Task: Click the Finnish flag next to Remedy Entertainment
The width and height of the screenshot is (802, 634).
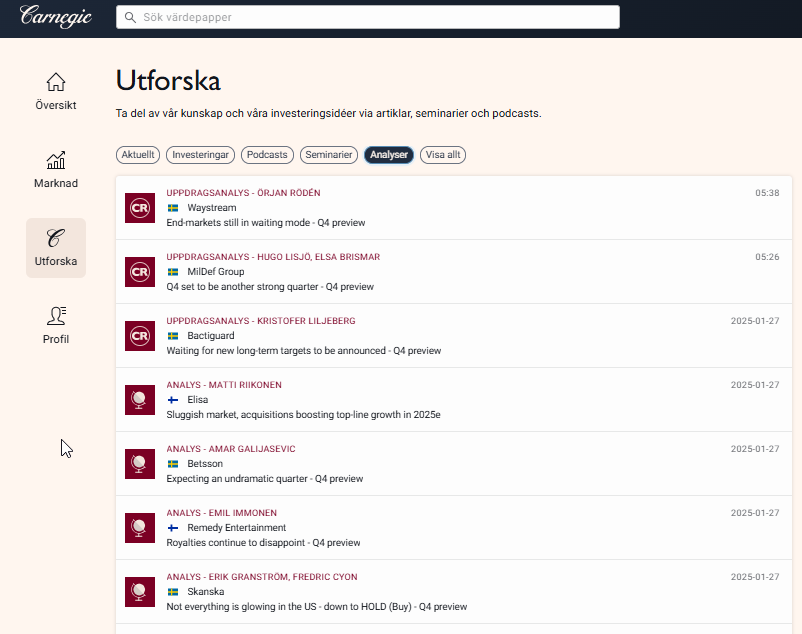Action: [173, 528]
